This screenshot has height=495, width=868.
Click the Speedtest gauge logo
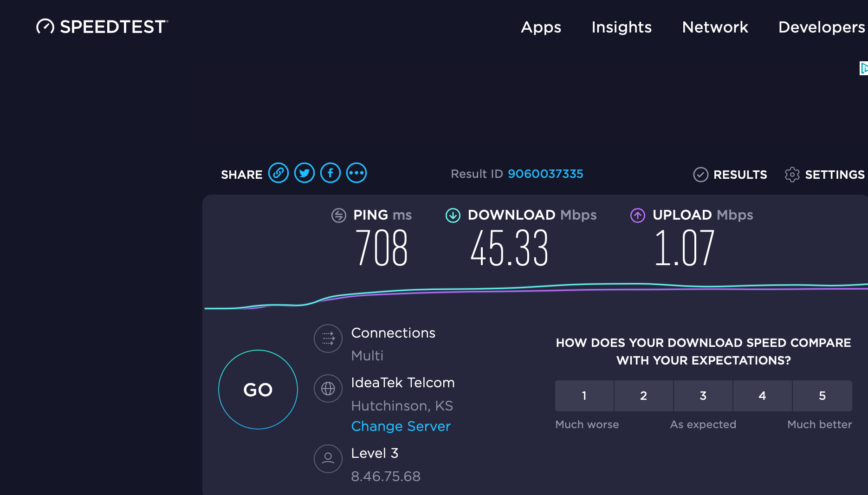click(45, 27)
